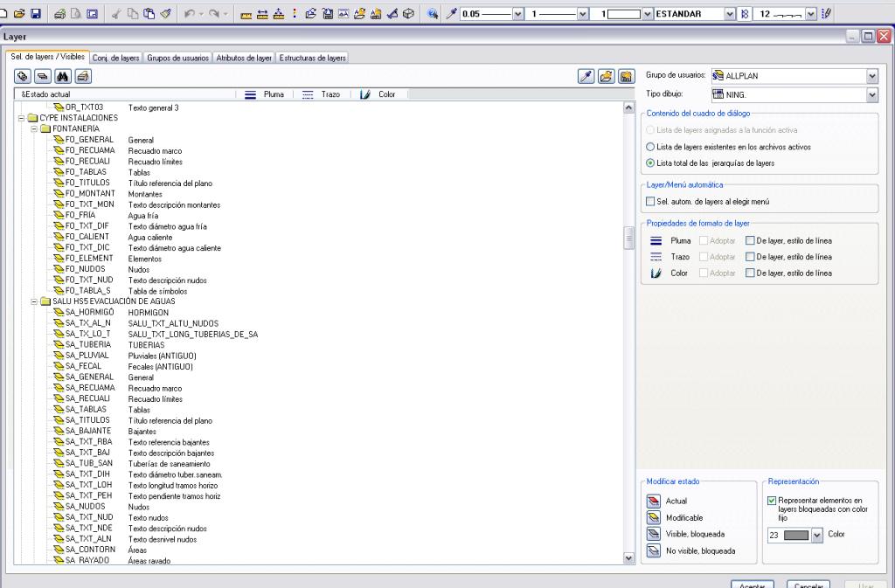895x588 pixels.
Task: Click the pencil icon at toolbar far right
Action: pyautogui.click(x=826, y=14)
